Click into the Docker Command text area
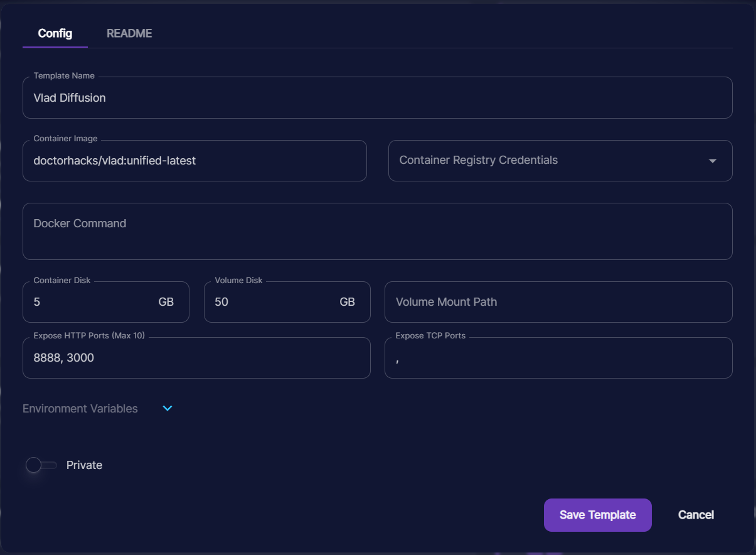Image resolution: width=756 pixels, height=555 pixels. 376,231
